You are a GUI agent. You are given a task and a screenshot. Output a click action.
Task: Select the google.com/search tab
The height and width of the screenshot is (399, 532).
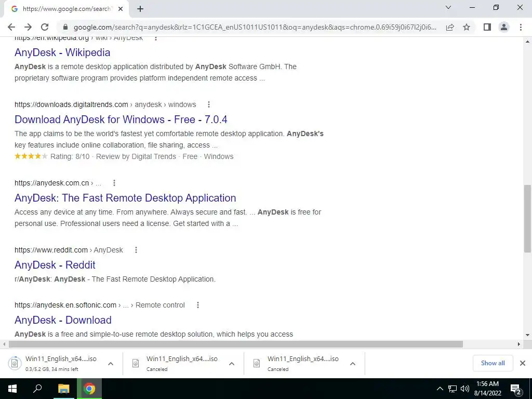[66, 9]
